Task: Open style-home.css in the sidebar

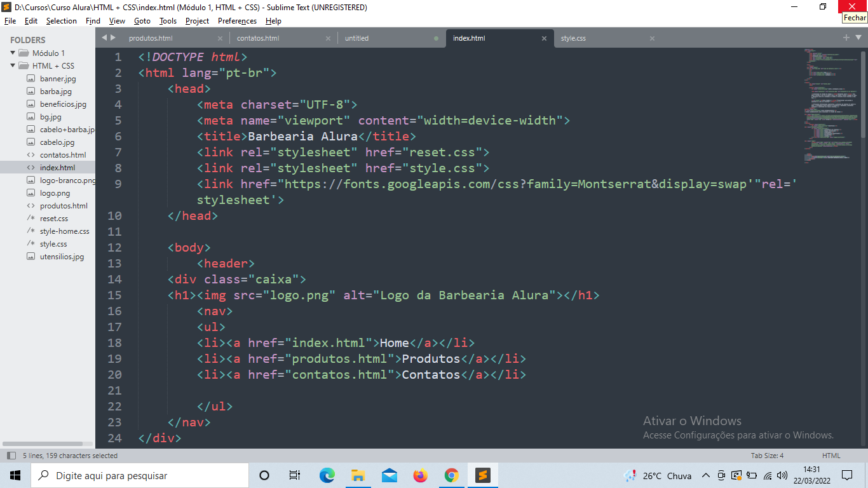Action: click(65, 231)
